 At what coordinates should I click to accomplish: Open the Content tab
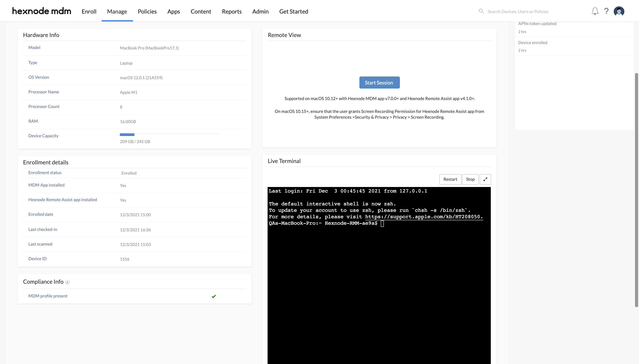(201, 11)
